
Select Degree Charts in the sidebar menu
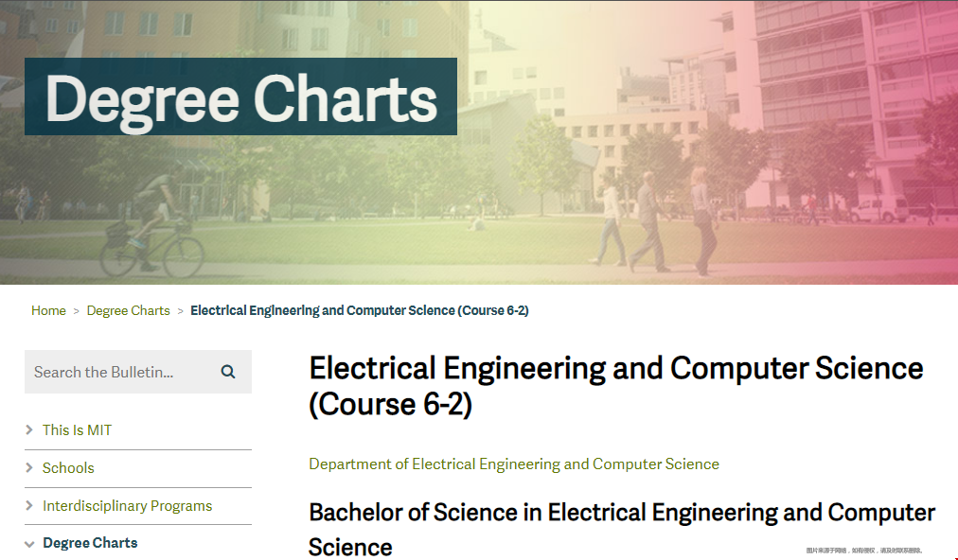pos(90,543)
